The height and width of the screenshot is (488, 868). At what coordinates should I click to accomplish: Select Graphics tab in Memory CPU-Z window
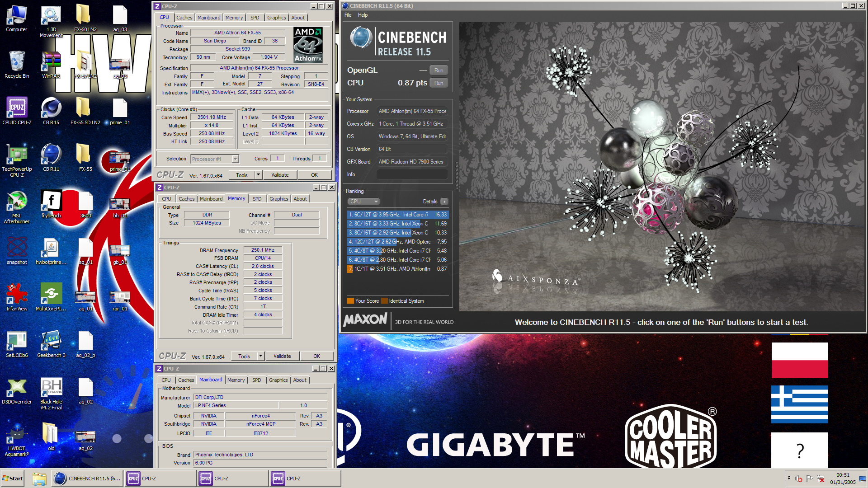click(x=278, y=199)
